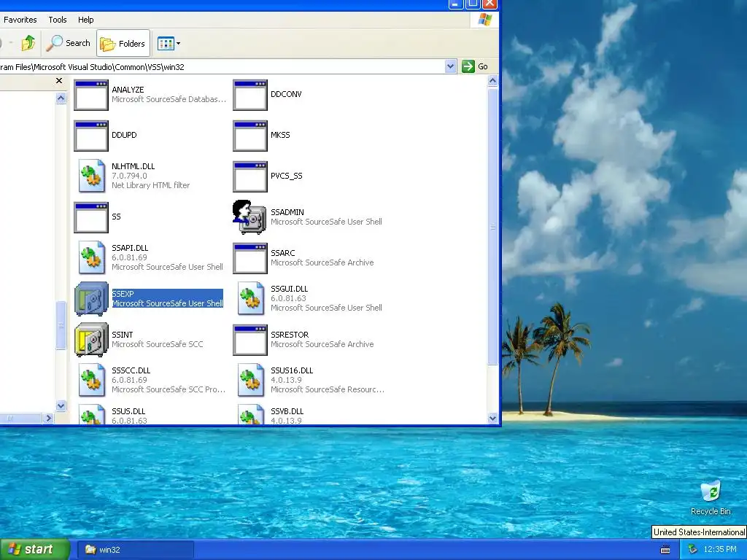Click file list scrollbar down arrow
The image size is (747, 560).
[x=492, y=419]
